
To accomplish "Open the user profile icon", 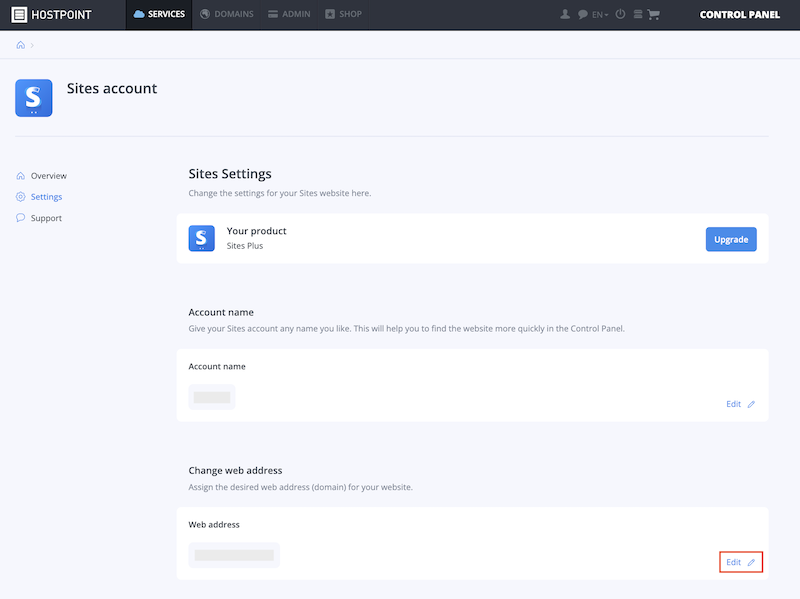I will tap(565, 14).
